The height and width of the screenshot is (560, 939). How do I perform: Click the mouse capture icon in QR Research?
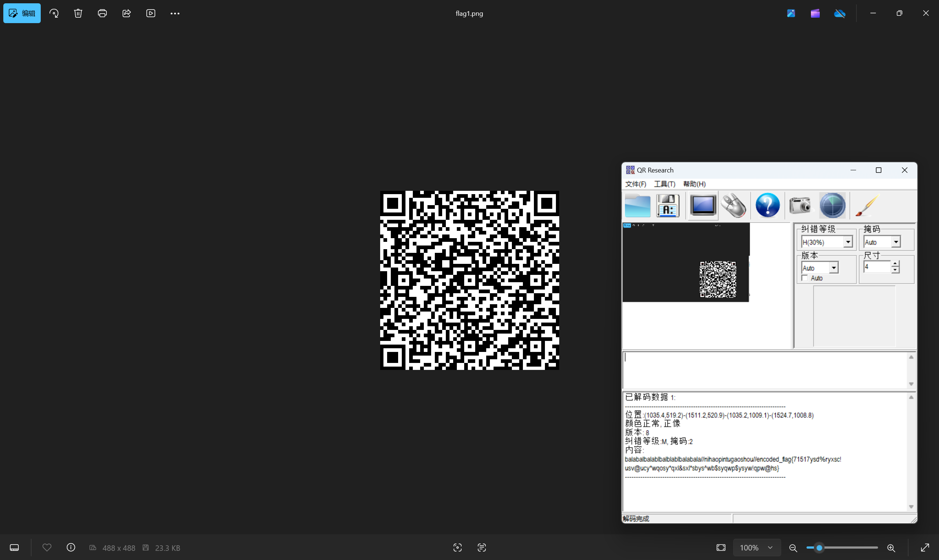(734, 206)
